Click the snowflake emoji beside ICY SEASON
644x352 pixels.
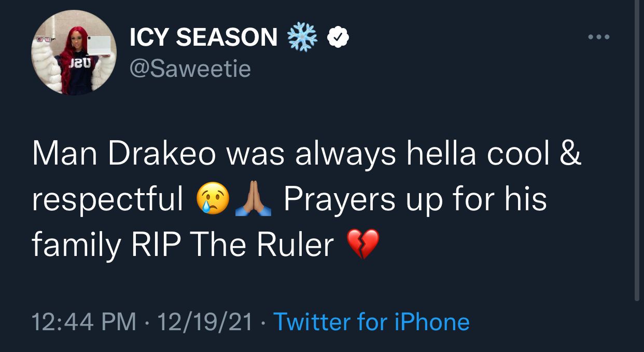(x=302, y=37)
